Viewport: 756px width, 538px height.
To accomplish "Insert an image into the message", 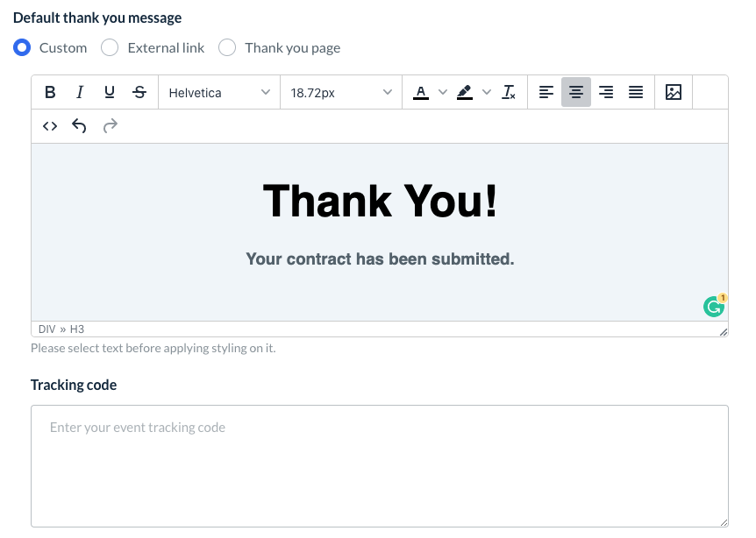I will click(x=674, y=92).
